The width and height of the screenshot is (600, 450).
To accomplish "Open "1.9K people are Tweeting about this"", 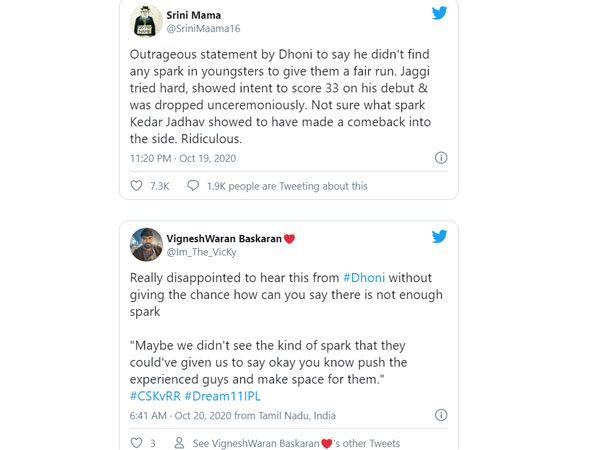I will pos(287,186).
